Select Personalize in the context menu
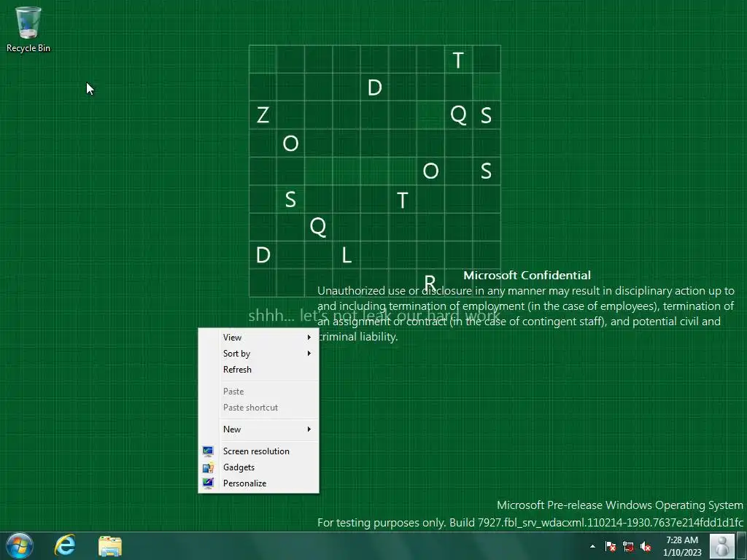Screen dimensions: 747x560 point(259,483)
